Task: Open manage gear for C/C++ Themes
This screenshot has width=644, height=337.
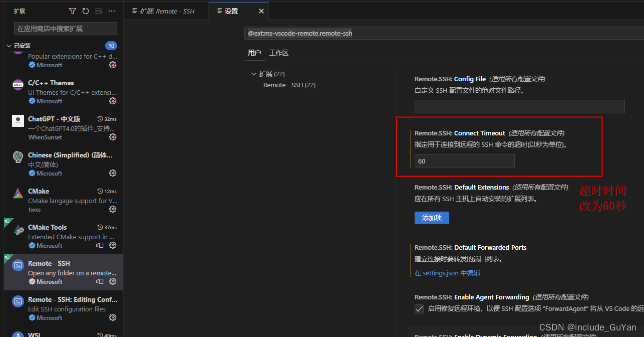Action: point(113,101)
